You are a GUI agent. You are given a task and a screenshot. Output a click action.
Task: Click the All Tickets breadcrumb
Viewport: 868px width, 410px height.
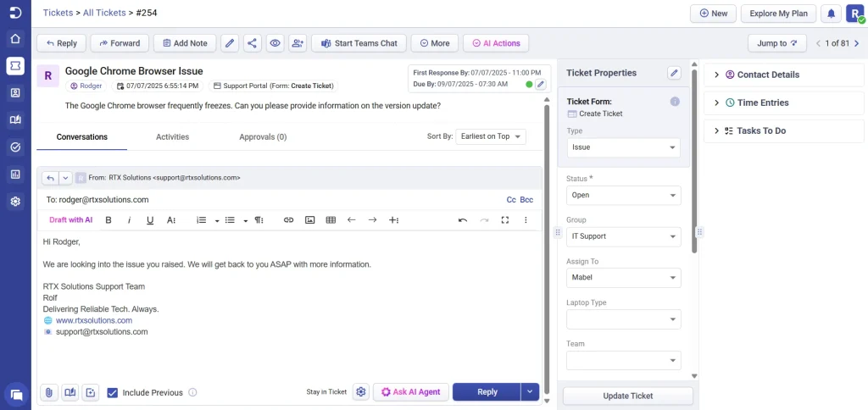[x=104, y=13]
